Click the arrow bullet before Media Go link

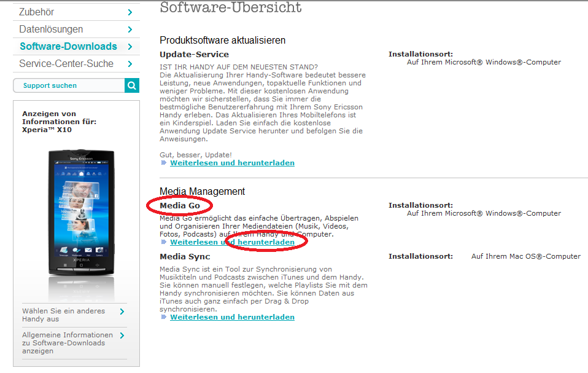coord(163,242)
